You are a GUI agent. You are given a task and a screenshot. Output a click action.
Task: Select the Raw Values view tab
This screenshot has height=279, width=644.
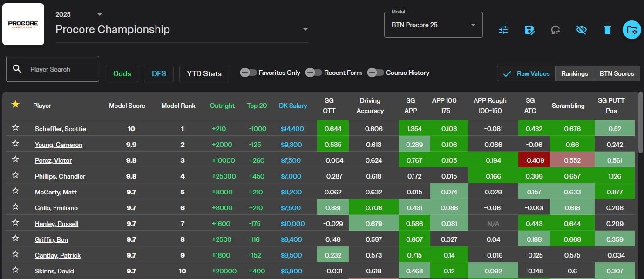[x=526, y=73]
